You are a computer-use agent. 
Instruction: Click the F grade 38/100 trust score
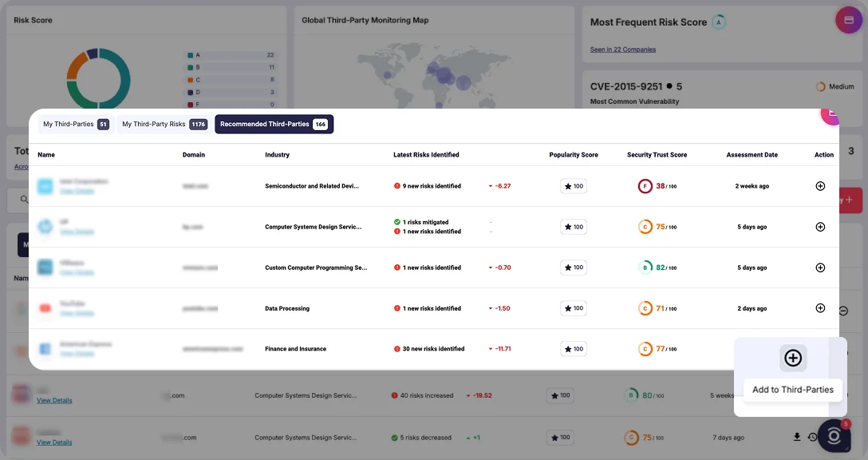pyautogui.click(x=657, y=186)
